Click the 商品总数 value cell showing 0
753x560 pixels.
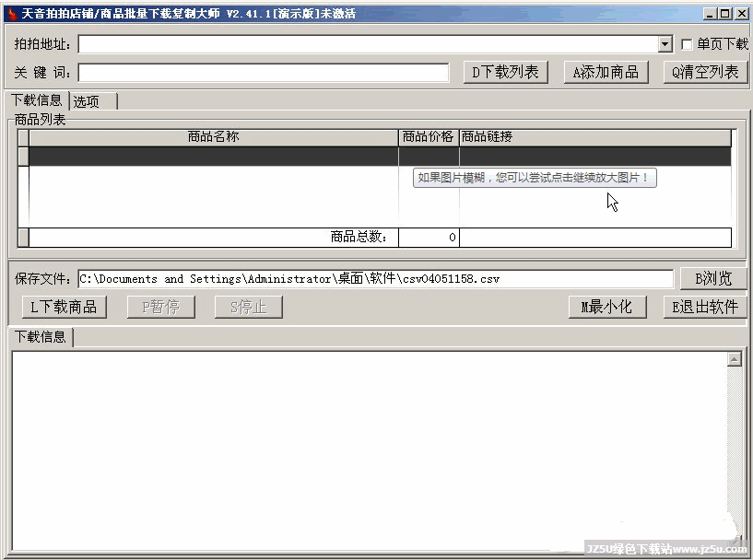coord(429,238)
